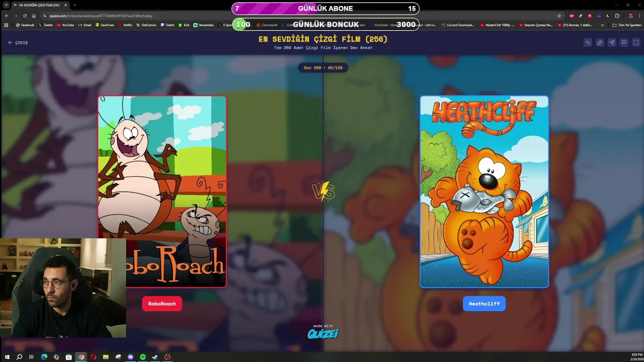Open the Chrome profile avatar icon

point(630,16)
